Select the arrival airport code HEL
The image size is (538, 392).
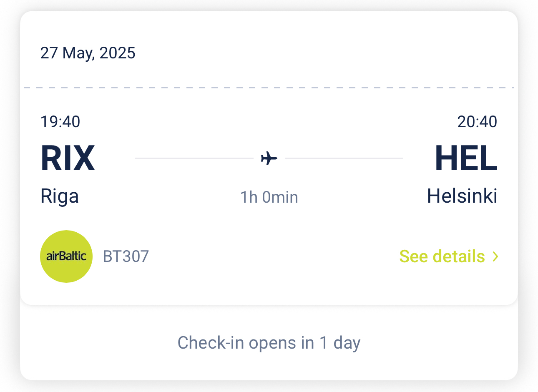coord(466,158)
